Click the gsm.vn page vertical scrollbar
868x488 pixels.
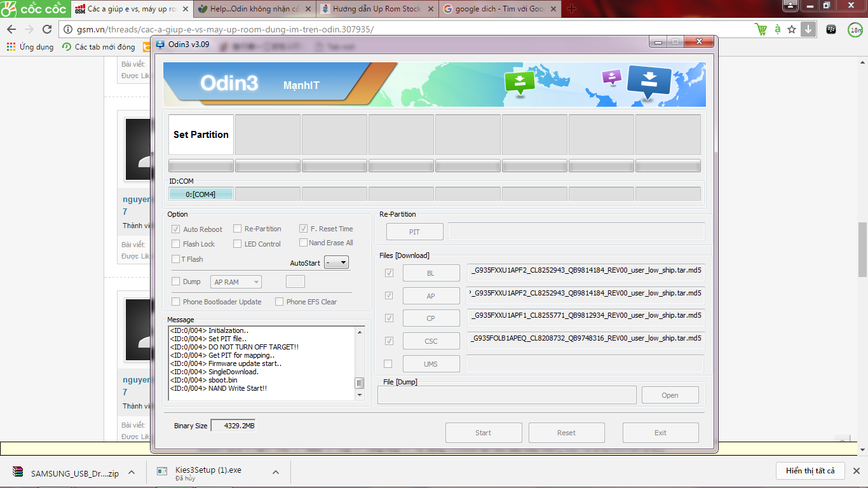[862, 249]
